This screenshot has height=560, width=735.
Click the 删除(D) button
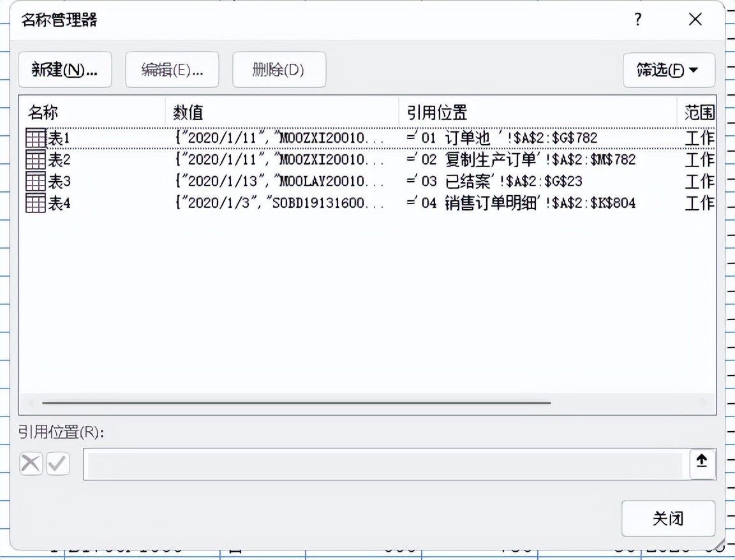[279, 70]
